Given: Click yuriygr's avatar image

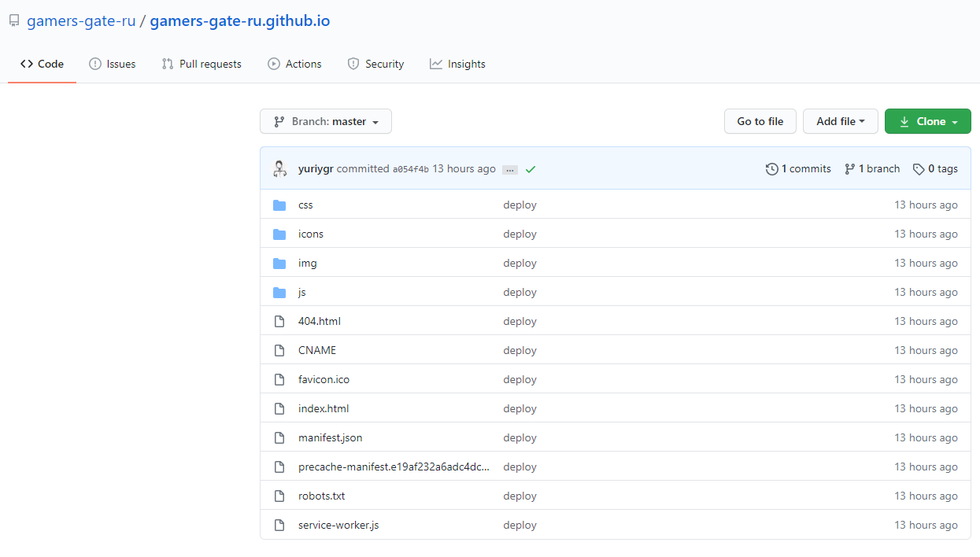Looking at the screenshot, I should (280, 168).
